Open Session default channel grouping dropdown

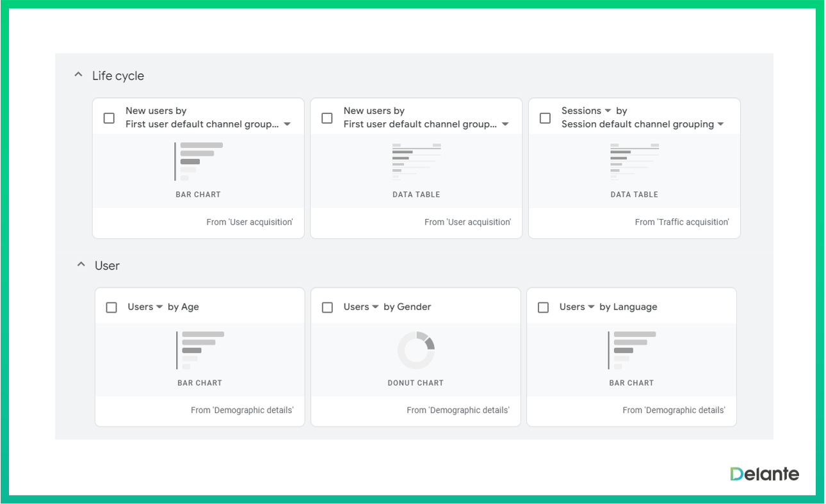720,124
